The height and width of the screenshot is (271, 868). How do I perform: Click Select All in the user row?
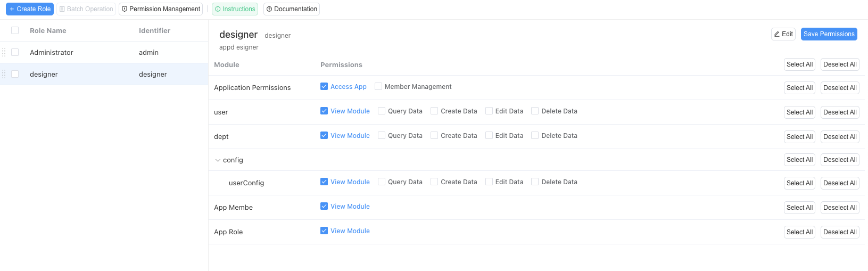[799, 112]
